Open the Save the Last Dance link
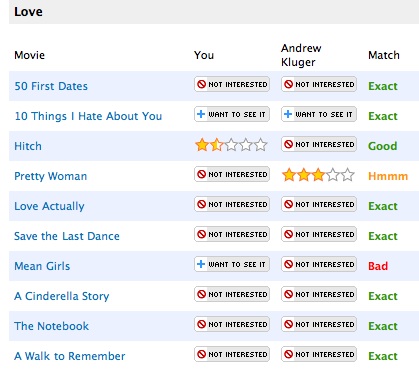 pyautogui.click(x=67, y=236)
